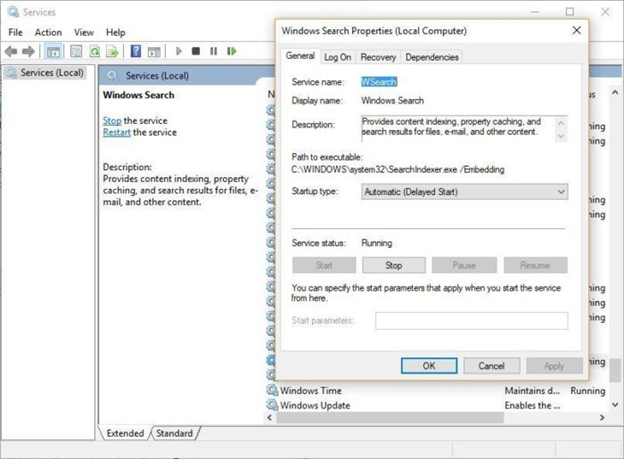Click the Export List toolbar icon
624x464 pixels.
113,51
